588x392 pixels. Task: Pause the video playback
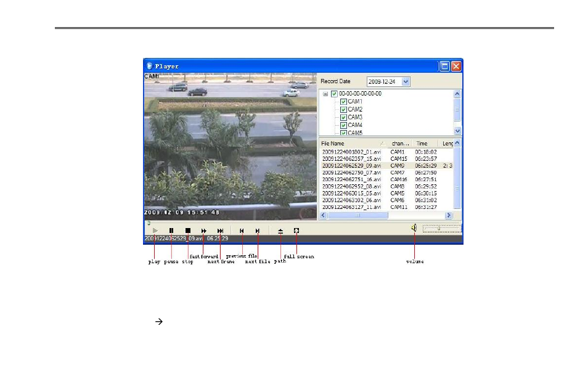pos(171,231)
